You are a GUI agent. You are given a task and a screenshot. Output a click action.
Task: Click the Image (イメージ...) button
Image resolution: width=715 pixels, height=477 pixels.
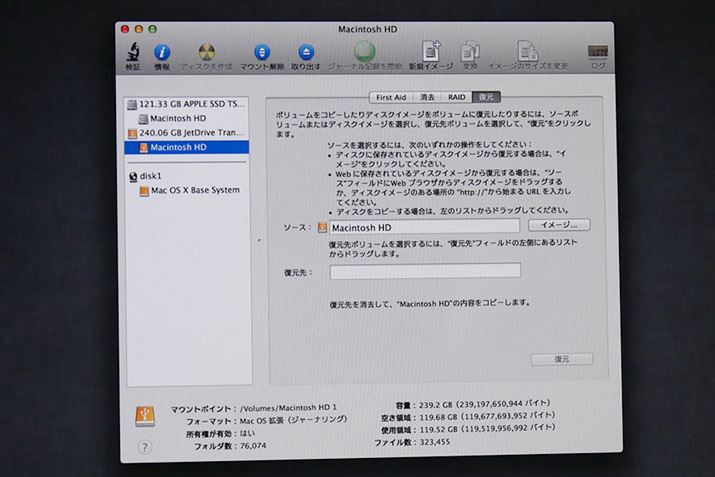pyautogui.click(x=558, y=226)
